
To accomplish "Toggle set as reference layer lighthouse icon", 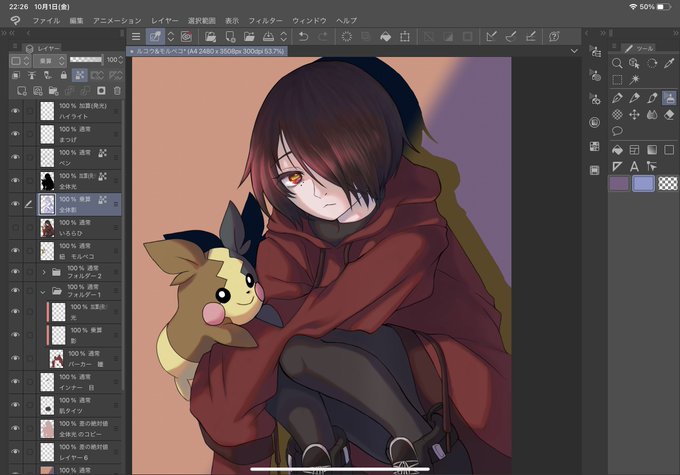I will (32, 75).
